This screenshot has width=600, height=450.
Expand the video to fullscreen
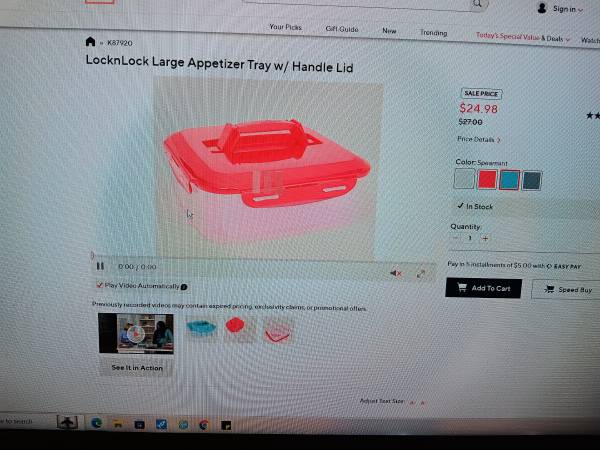coord(421,274)
